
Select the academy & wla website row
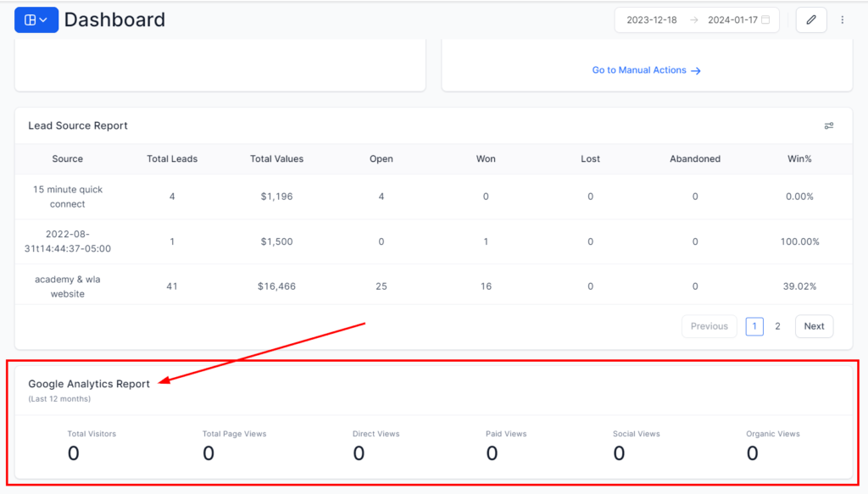(x=68, y=286)
